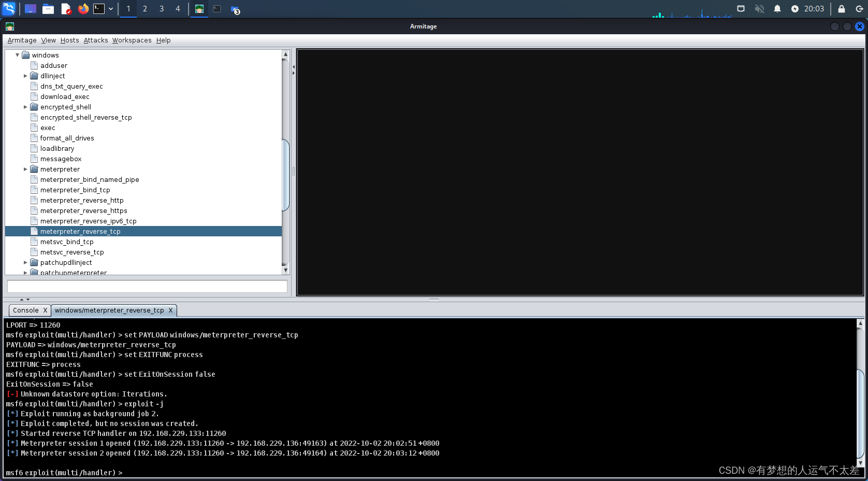Click the meterpreter folder icon
This screenshot has height=481, width=868.
click(x=34, y=169)
